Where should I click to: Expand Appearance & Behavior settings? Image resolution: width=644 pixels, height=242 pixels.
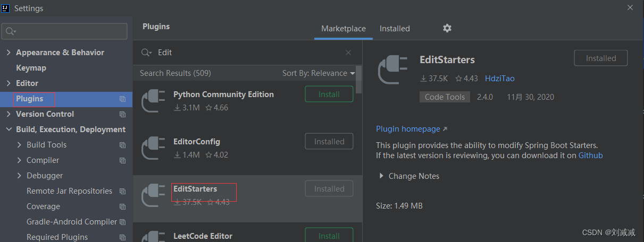click(x=8, y=53)
